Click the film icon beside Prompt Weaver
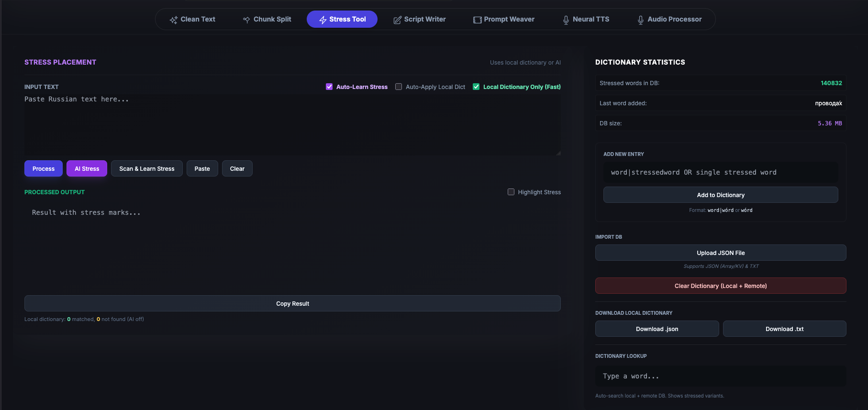The width and height of the screenshot is (868, 410). (477, 20)
